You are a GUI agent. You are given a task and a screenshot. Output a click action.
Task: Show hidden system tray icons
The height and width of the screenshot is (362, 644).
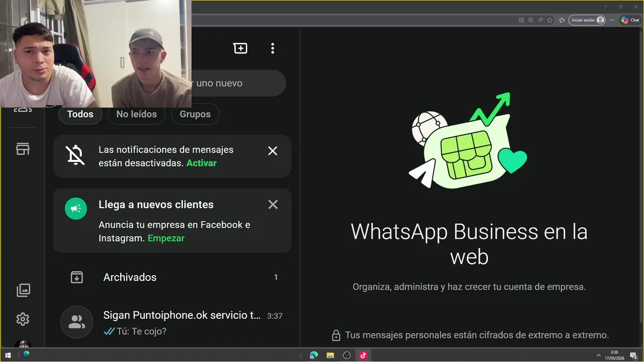[598, 355]
